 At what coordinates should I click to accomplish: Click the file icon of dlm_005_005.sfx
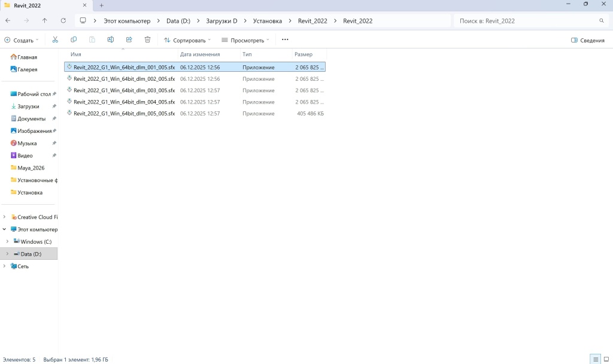click(x=69, y=113)
